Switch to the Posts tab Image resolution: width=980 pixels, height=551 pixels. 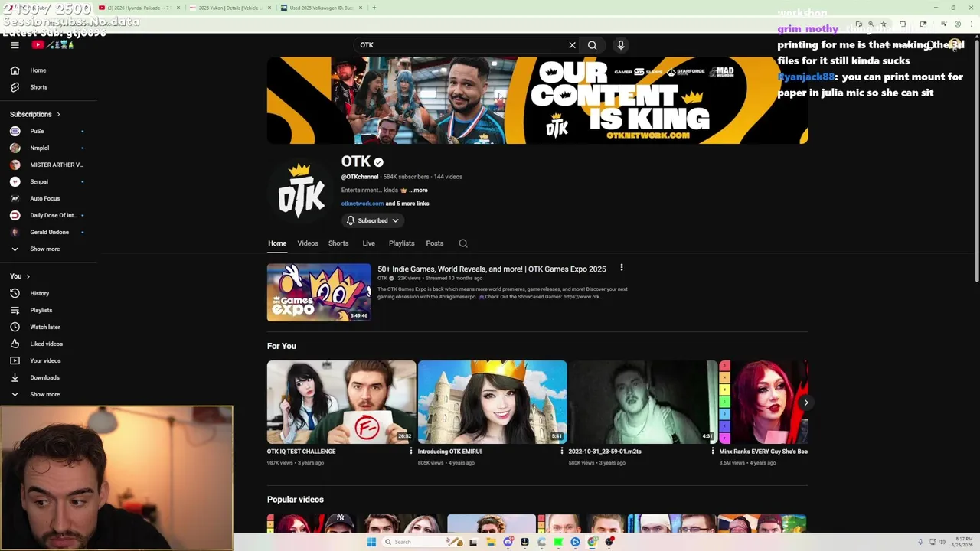(435, 243)
